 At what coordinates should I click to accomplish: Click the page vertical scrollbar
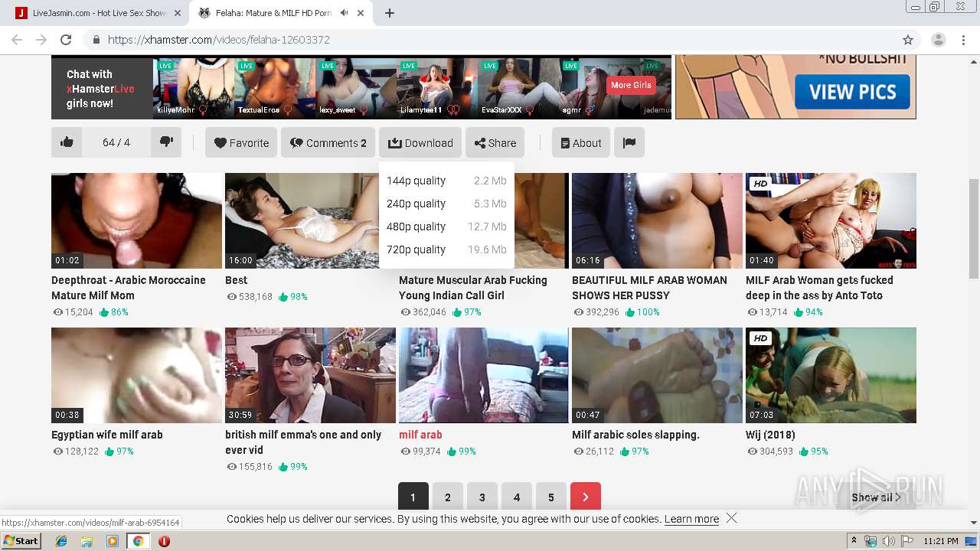tap(974, 229)
